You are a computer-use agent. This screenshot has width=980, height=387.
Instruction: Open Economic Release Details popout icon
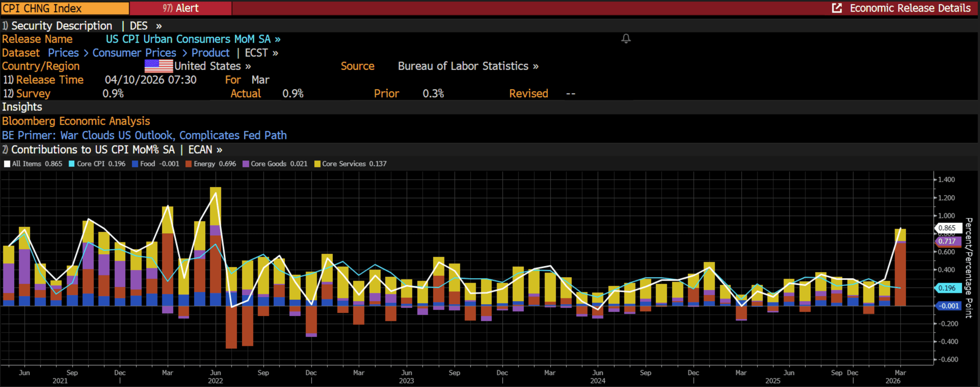click(837, 8)
